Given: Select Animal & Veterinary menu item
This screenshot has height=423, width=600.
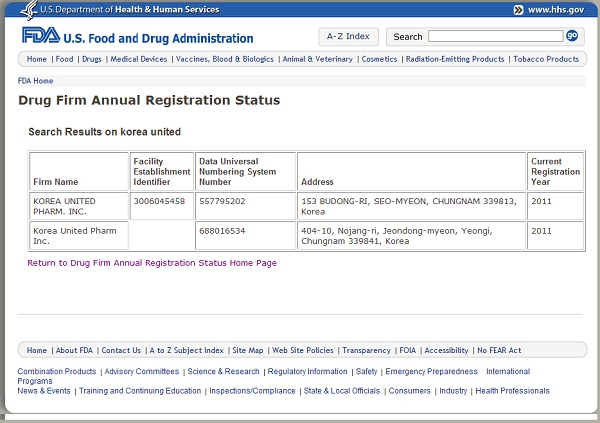Looking at the screenshot, I should pos(318,59).
